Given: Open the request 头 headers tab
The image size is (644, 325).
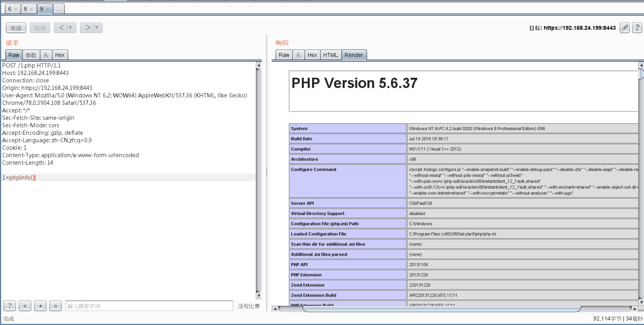Looking at the screenshot, I should 46,55.
